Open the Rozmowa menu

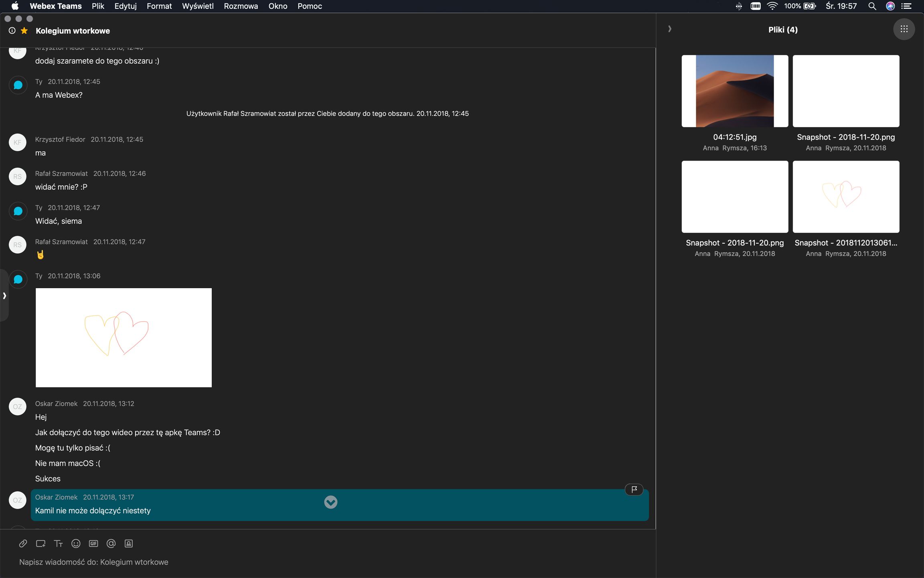(x=241, y=6)
